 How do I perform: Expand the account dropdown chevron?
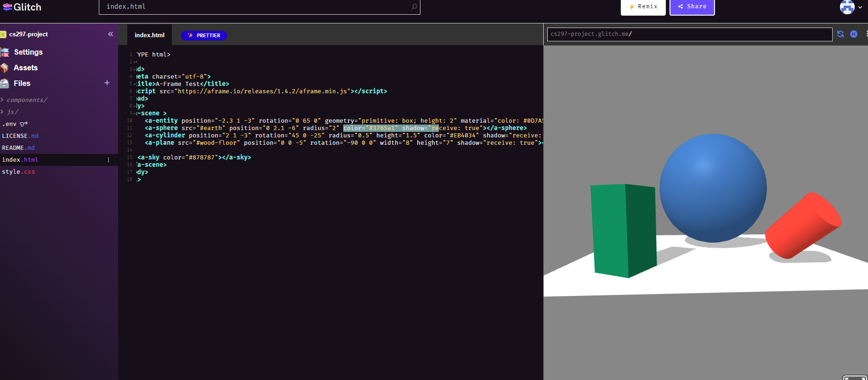860,7
